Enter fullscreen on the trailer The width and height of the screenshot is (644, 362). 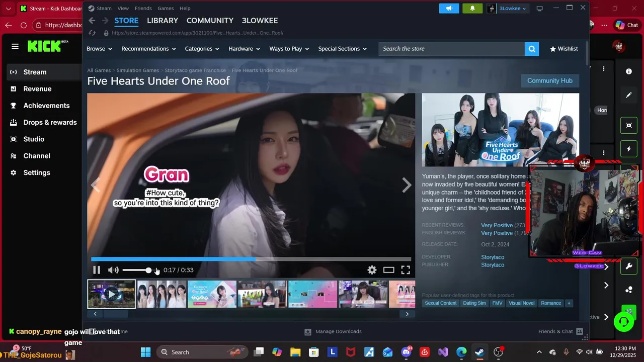pyautogui.click(x=406, y=270)
